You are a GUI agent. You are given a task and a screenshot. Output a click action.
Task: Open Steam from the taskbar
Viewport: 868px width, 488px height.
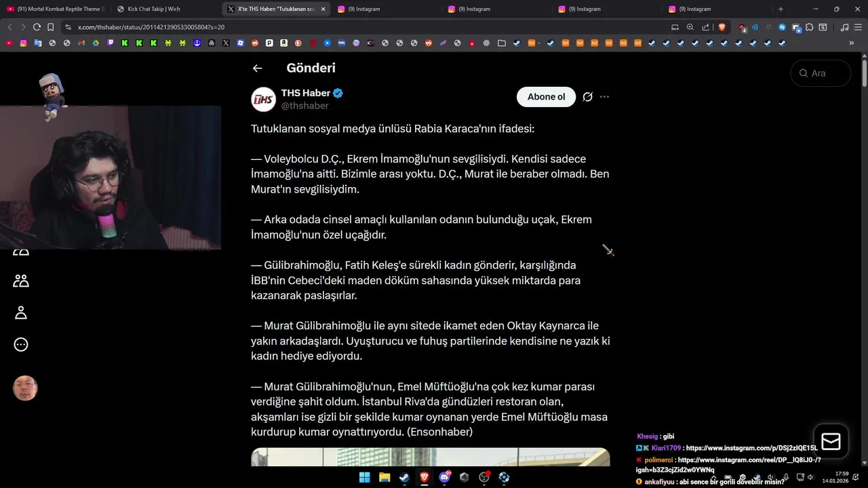pos(404,477)
